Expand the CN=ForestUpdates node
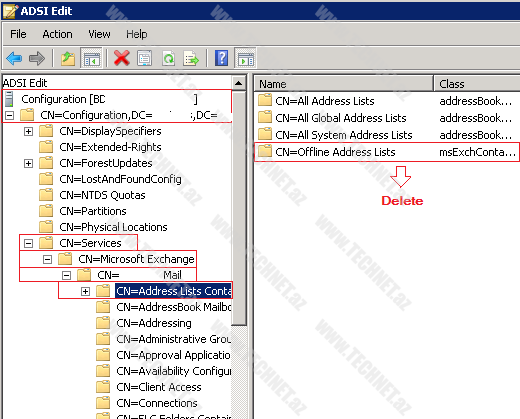This screenshot has width=520, height=419. 29,163
